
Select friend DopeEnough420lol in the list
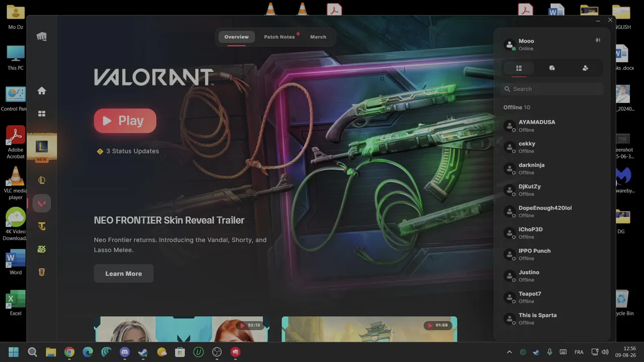click(552, 212)
